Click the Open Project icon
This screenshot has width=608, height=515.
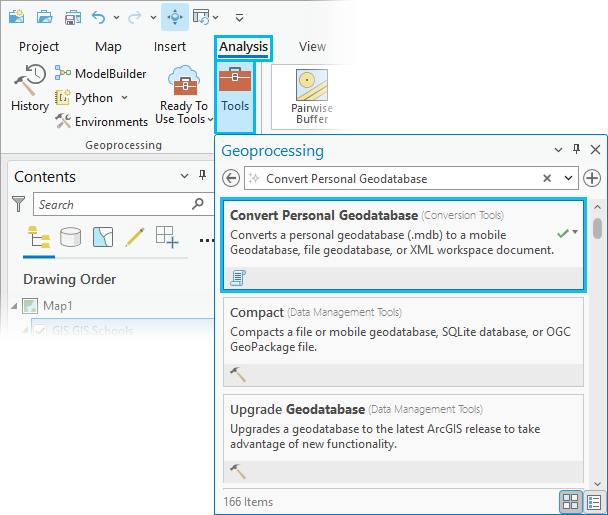tap(45, 17)
